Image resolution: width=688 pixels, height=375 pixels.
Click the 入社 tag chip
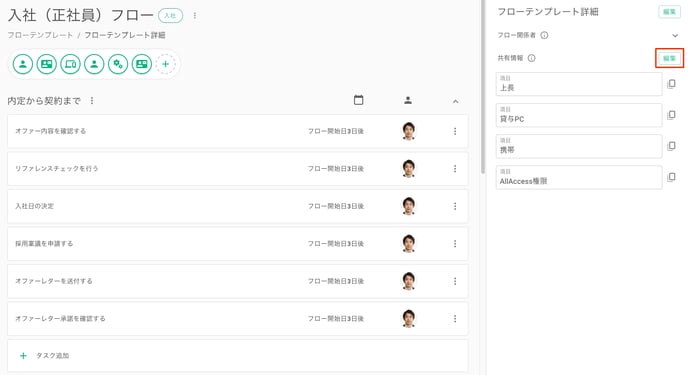[170, 16]
